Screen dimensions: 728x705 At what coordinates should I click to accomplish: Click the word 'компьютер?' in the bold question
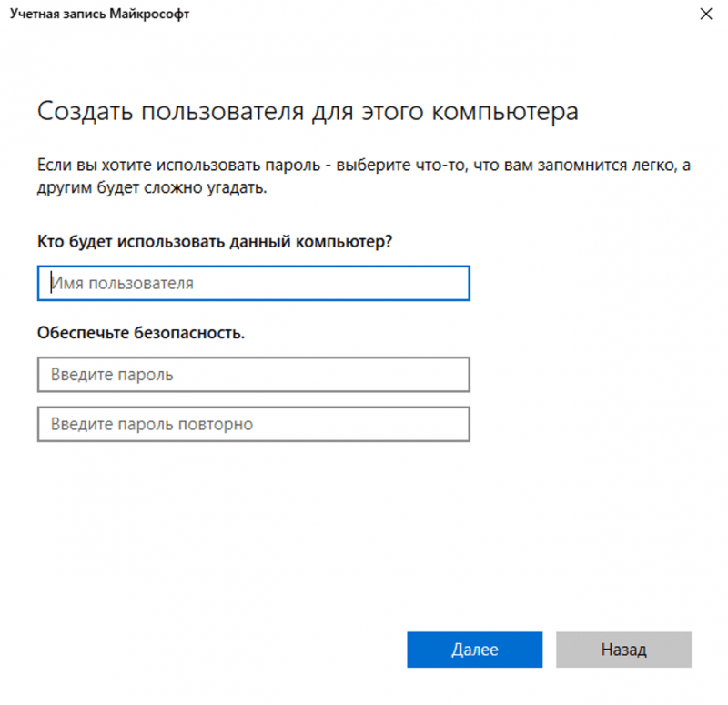click(x=358, y=242)
